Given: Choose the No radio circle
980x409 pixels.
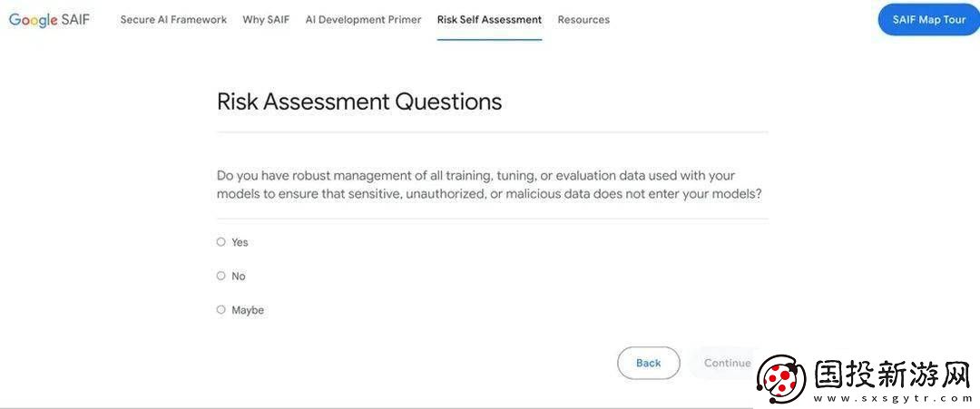Looking at the screenshot, I should tap(220, 276).
